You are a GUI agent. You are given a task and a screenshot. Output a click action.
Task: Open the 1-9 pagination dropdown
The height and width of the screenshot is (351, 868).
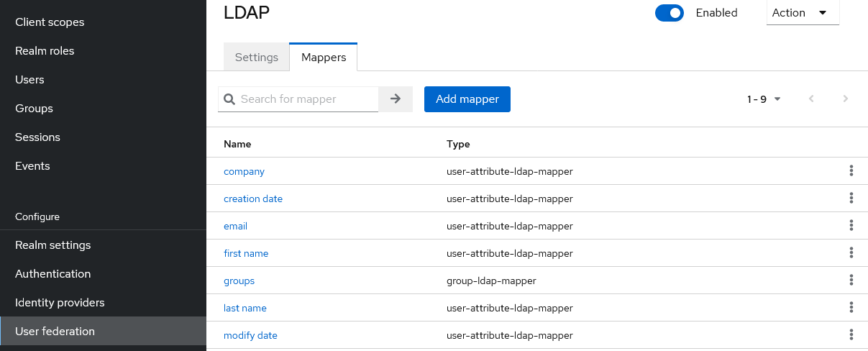(x=764, y=99)
